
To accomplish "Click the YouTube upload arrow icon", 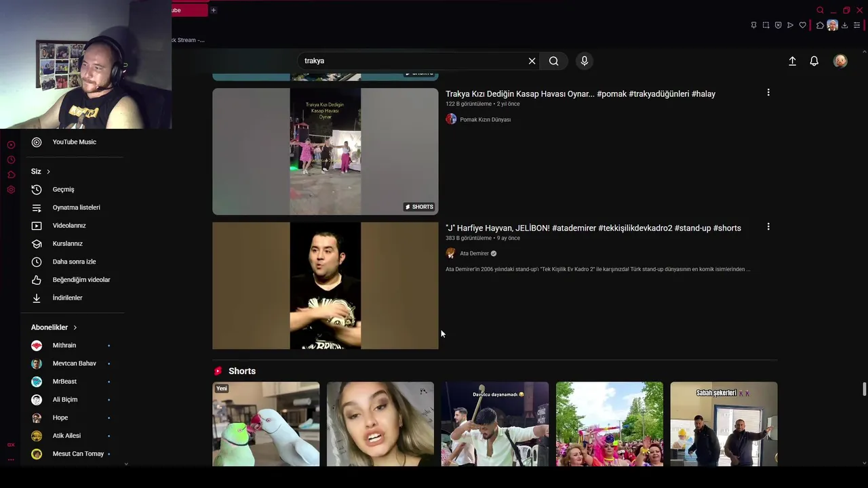I will coord(792,61).
